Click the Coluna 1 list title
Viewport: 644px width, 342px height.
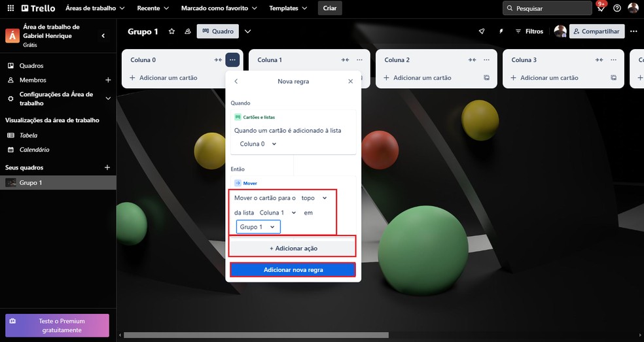click(270, 60)
